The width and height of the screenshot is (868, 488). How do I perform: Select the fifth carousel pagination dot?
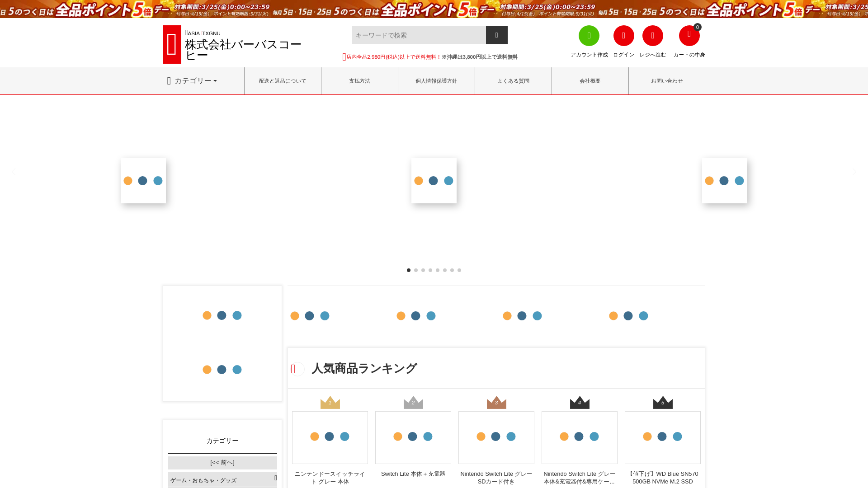coord(438,270)
